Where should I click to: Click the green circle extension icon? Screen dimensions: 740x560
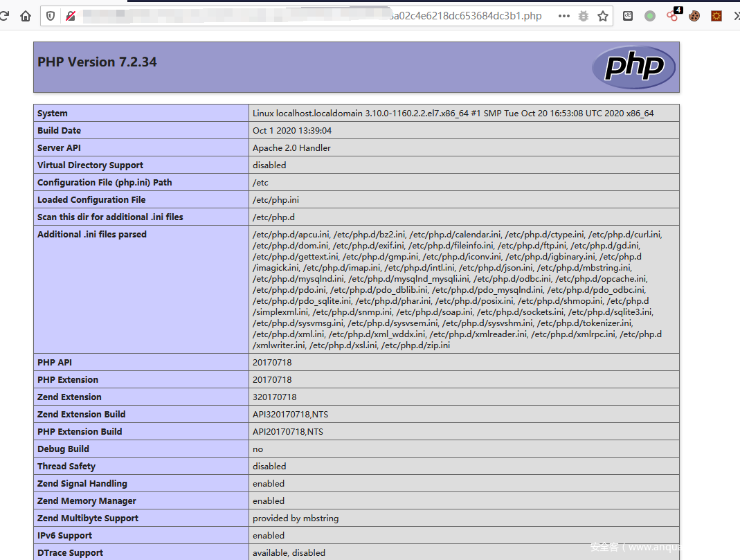(x=650, y=16)
